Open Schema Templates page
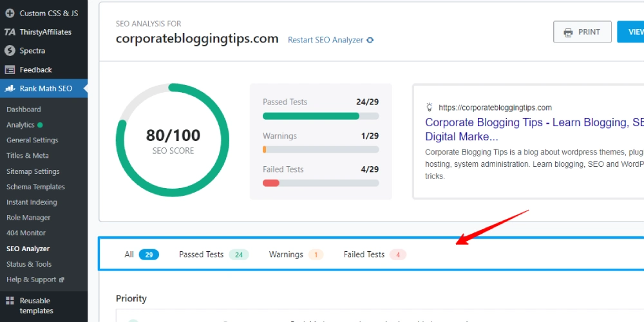Image resolution: width=644 pixels, height=322 pixels. [x=35, y=187]
